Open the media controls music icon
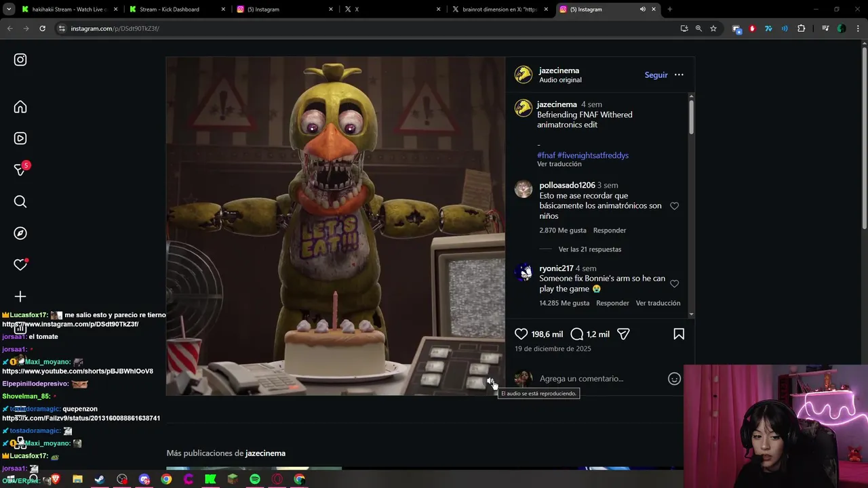 click(x=825, y=28)
